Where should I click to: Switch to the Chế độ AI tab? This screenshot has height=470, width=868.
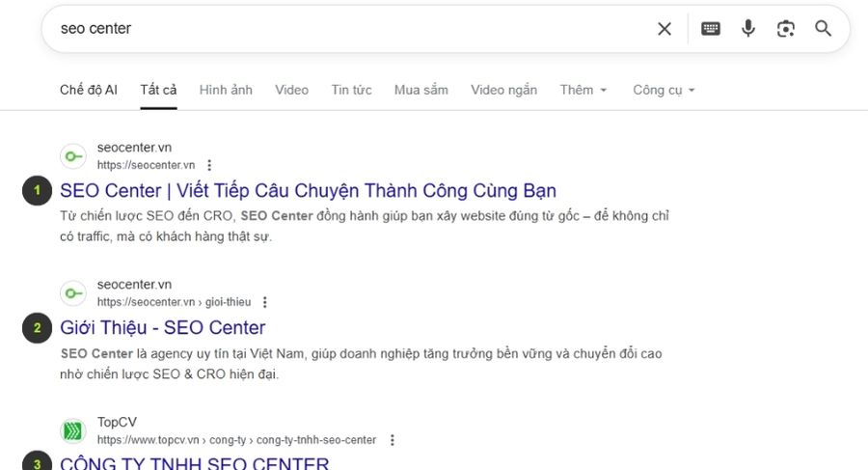[89, 90]
